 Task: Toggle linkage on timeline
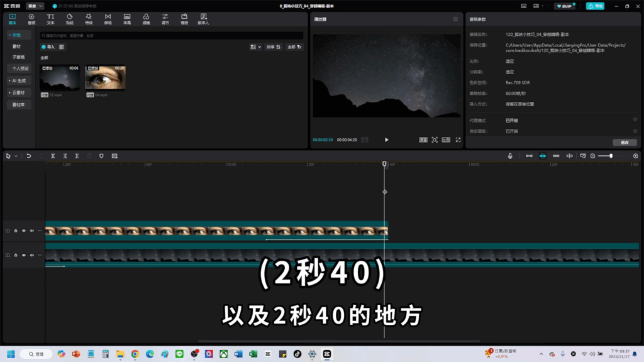click(556, 156)
